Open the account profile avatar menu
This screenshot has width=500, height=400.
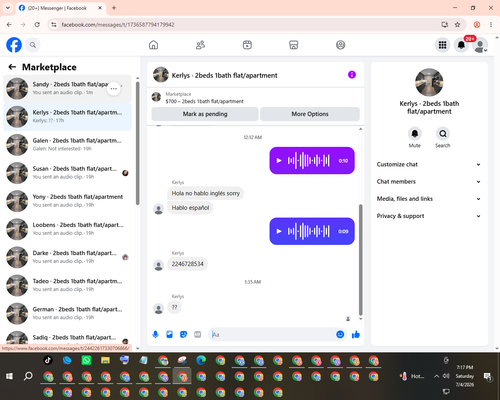pyautogui.click(x=480, y=45)
